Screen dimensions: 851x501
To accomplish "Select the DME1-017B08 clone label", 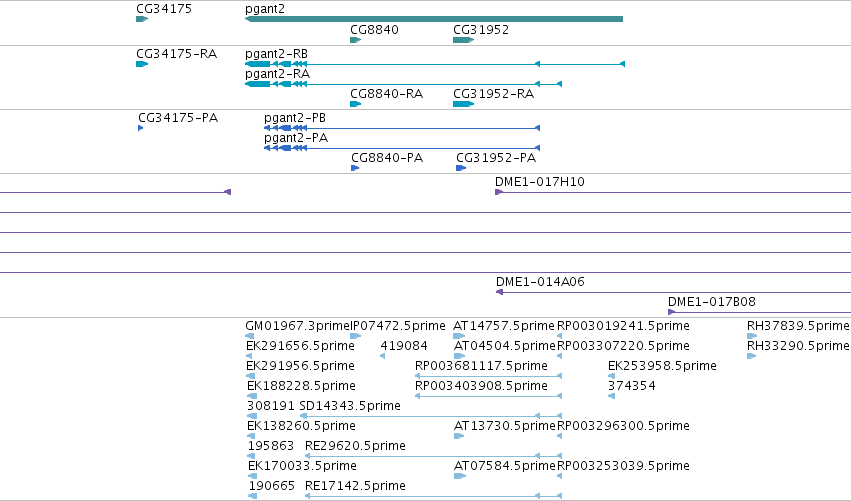I will point(712,302).
